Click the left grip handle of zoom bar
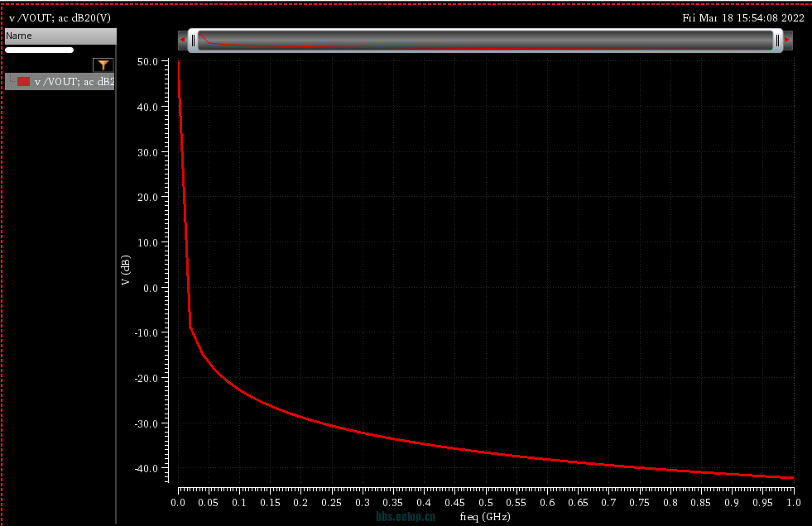Viewport: 812px width, 526px height. pyautogui.click(x=193, y=40)
